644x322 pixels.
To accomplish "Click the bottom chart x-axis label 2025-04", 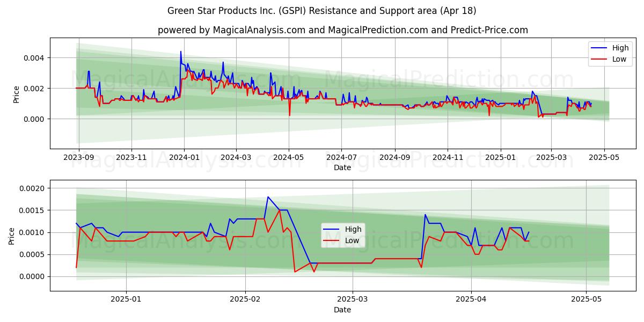I will tap(471, 300).
